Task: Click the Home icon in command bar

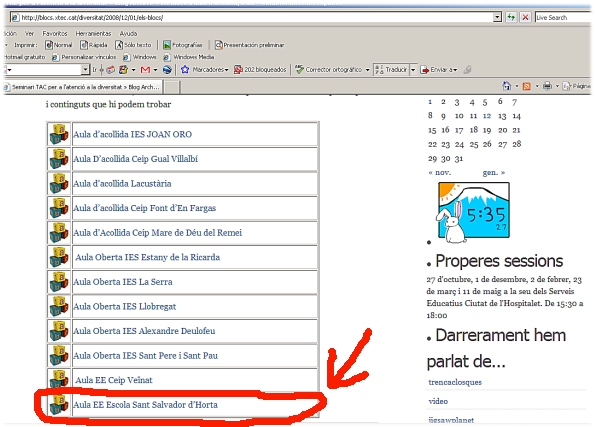Action: point(507,86)
